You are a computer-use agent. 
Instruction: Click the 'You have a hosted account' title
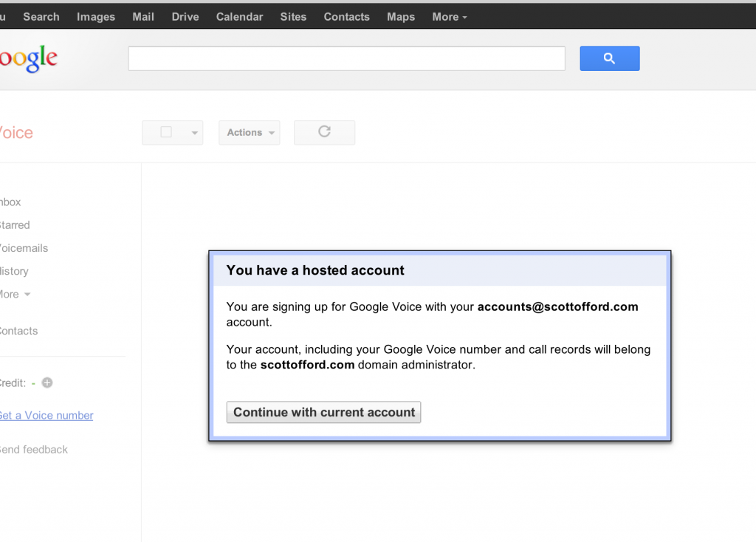click(315, 270)
